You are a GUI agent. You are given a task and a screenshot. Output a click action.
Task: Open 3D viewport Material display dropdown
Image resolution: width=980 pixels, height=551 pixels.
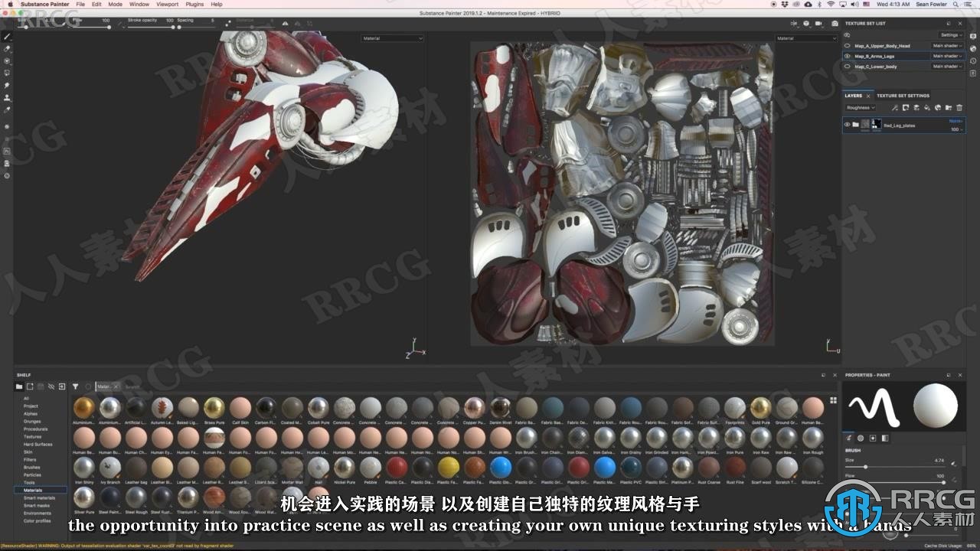pos(392,38)
